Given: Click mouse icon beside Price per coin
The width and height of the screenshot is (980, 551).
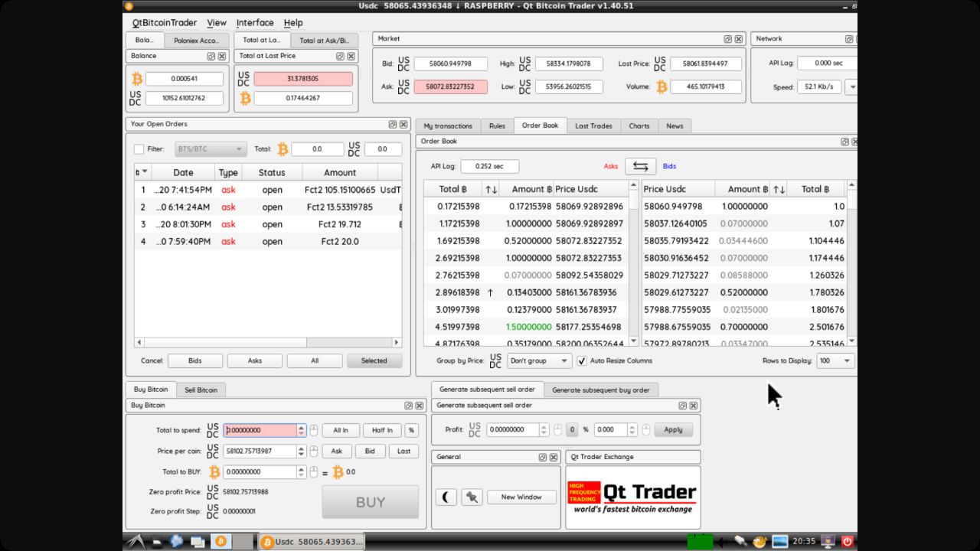Looking at the screenshot, I should 314,452.
